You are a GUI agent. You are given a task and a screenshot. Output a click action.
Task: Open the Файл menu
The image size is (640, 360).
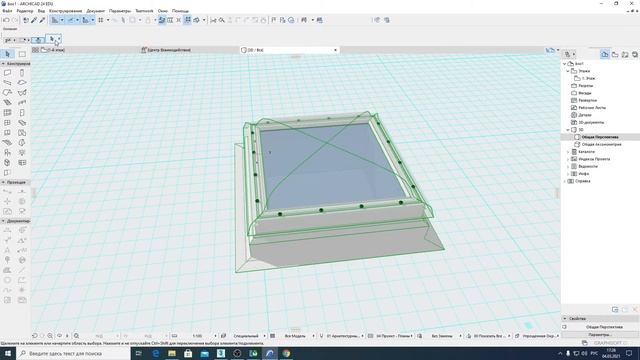[7, 11]
